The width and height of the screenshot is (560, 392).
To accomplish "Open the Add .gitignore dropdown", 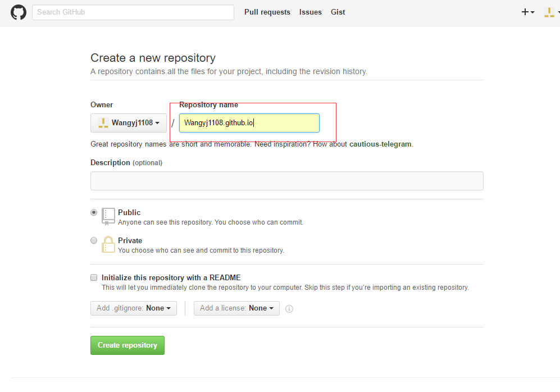I will point(134,308).
